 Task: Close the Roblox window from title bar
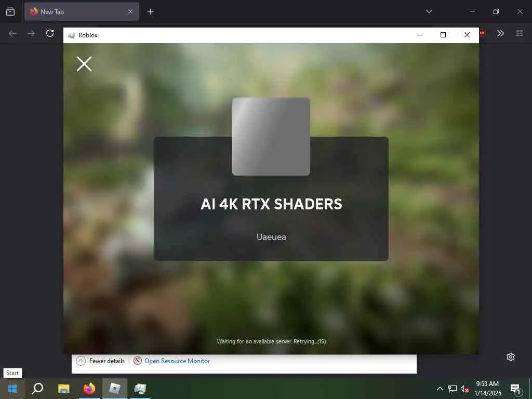pos(467,35)
